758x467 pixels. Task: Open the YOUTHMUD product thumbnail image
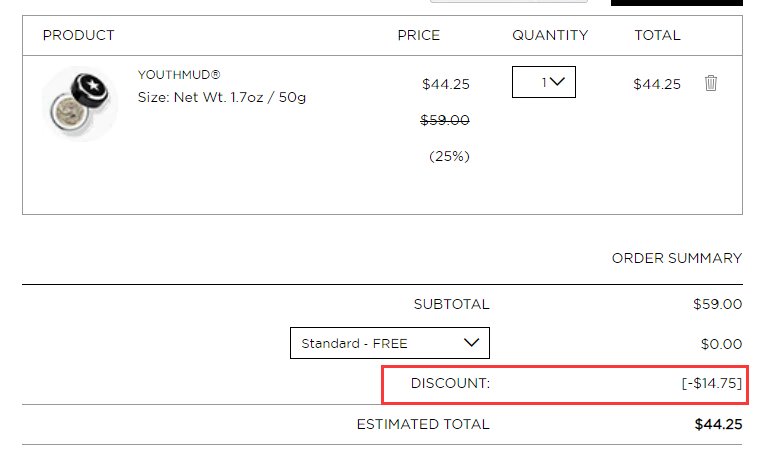click(x=80, y=103)
